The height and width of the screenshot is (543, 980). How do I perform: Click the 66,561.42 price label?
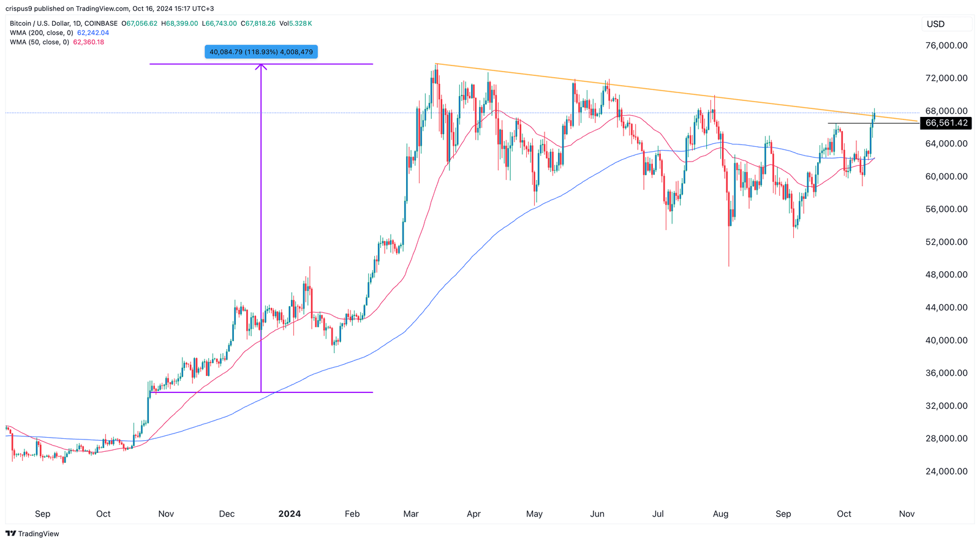click(x=946, y=123)
